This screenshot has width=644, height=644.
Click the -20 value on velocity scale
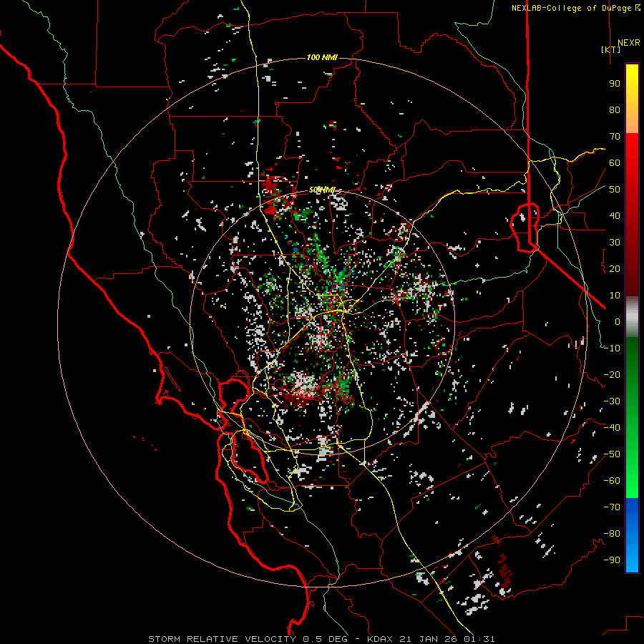tap(612, 375)
